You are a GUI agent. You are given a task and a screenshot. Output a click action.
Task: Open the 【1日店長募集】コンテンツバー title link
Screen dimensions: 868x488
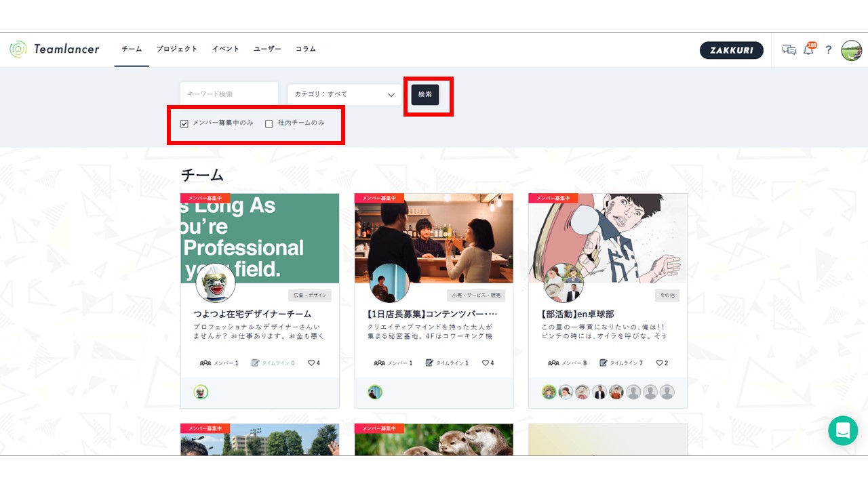[432, 314]
